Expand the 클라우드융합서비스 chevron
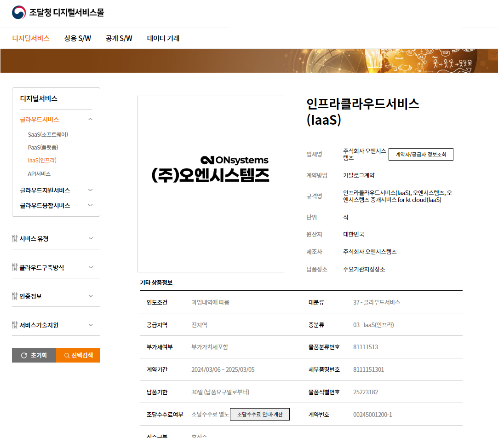Screen dimensions: 504x438 click(90, 205)
